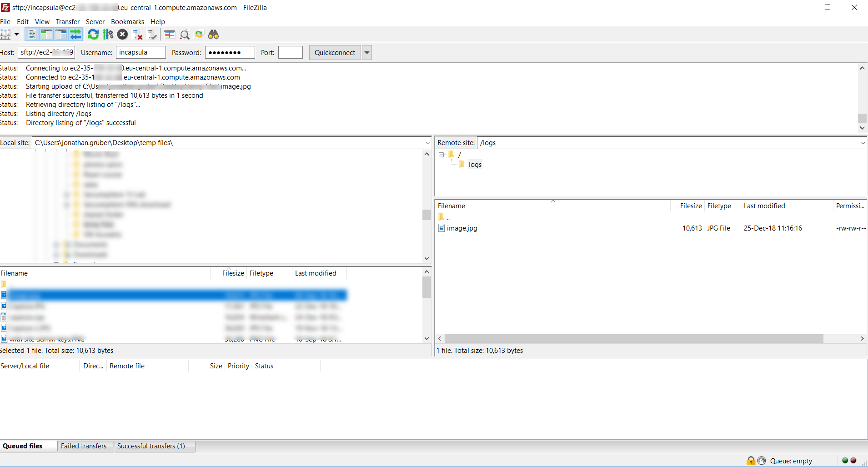Click the Quickconnect button
Screen dimensions: 868x467
click(335, 53)
